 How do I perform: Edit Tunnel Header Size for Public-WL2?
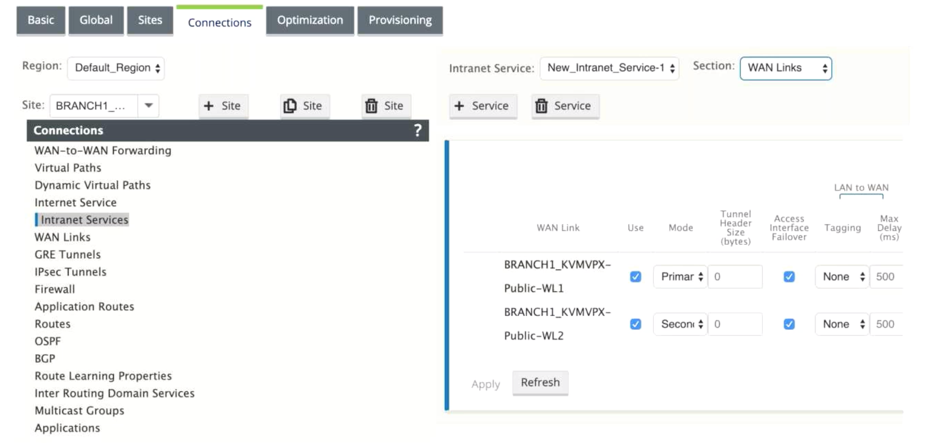[735, 324]
